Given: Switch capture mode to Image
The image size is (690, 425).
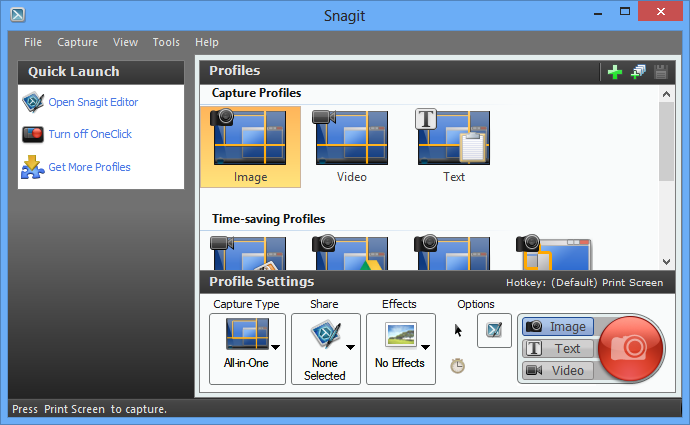Looking at the screenshot, I should pyautogui.click(x=558, y=327).
